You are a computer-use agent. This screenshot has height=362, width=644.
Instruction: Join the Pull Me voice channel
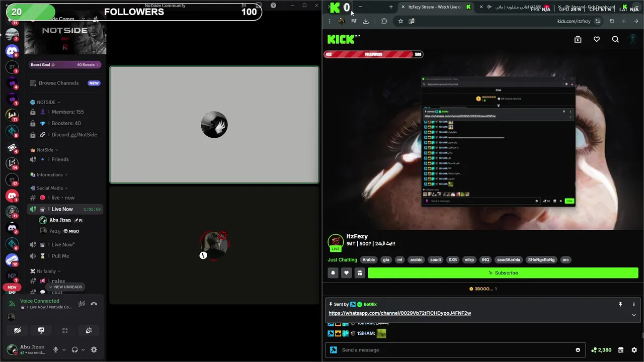(x=65, y=256)
